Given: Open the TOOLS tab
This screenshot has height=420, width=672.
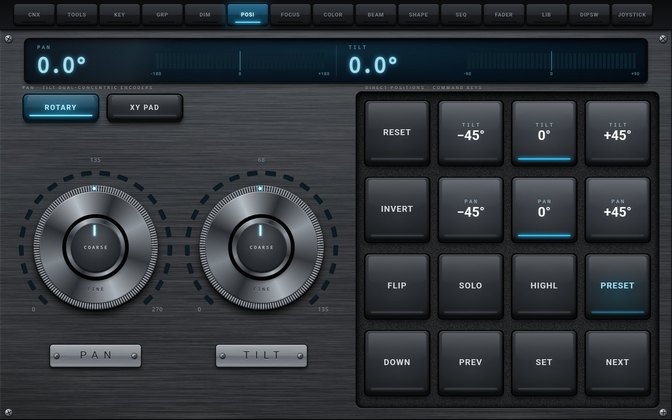Looking at the screenshot, I should point(77,15).
